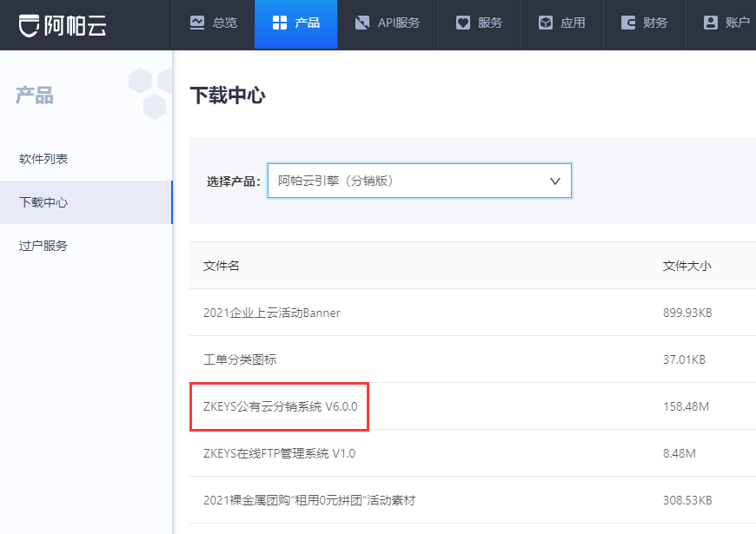The image size is (756, 534).
Task: Open the 应用 tab
Action: tap(562, 24)
